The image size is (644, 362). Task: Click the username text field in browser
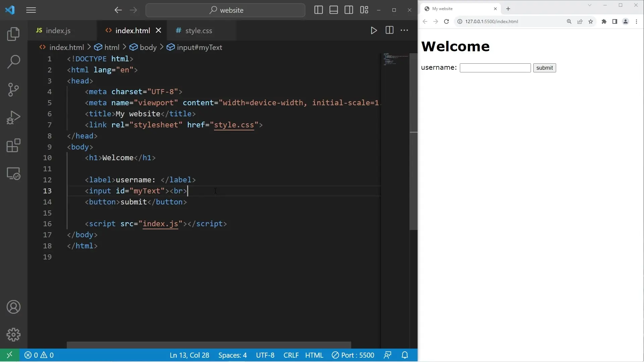(495, 68)
